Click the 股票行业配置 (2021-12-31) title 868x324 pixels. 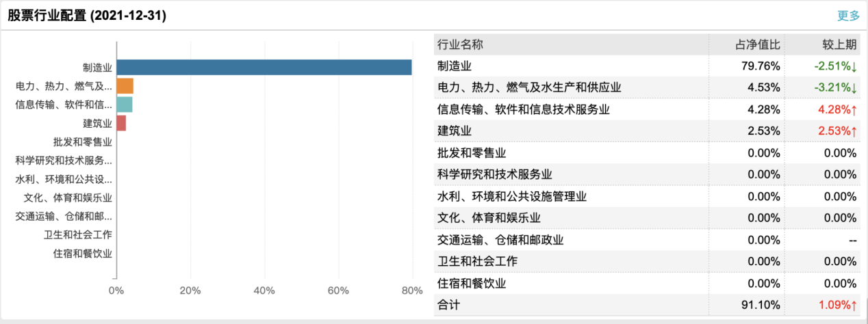(x=87, y=16)
